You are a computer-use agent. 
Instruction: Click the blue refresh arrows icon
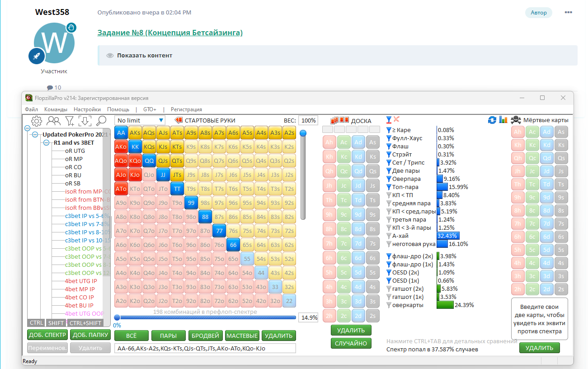click(492, 120)
